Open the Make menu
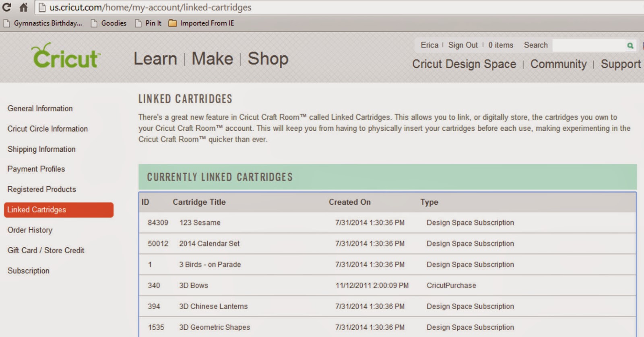Screen dimensions: 644x337 [x=212, y=59]
